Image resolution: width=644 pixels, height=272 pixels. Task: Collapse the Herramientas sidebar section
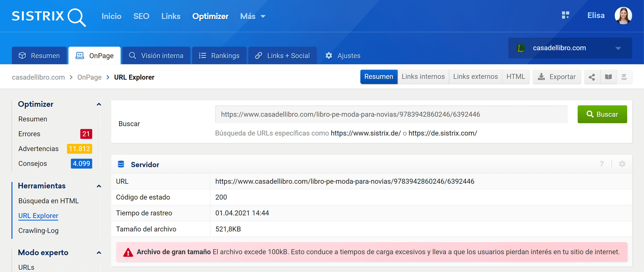pyautogui.click(x=99, y=186)
